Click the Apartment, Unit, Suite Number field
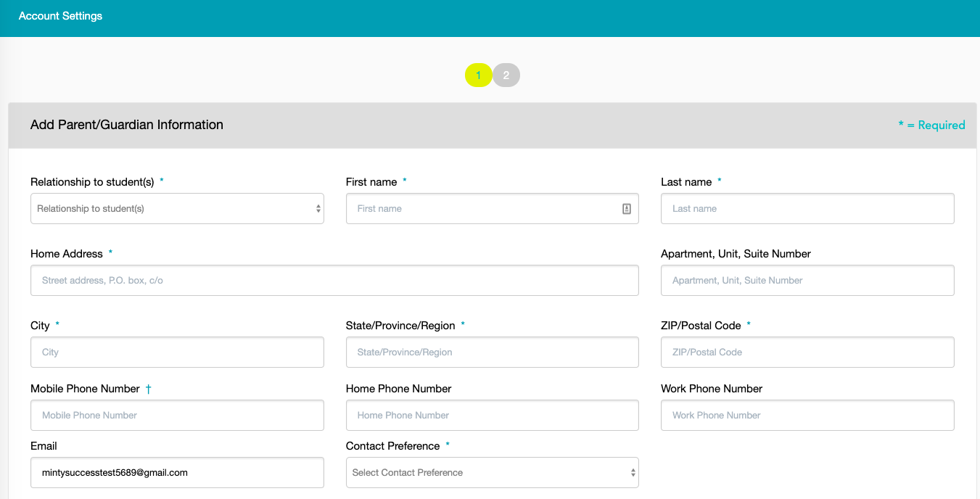The height and width of the screenshot is (499, 980). tap(807, 280)
